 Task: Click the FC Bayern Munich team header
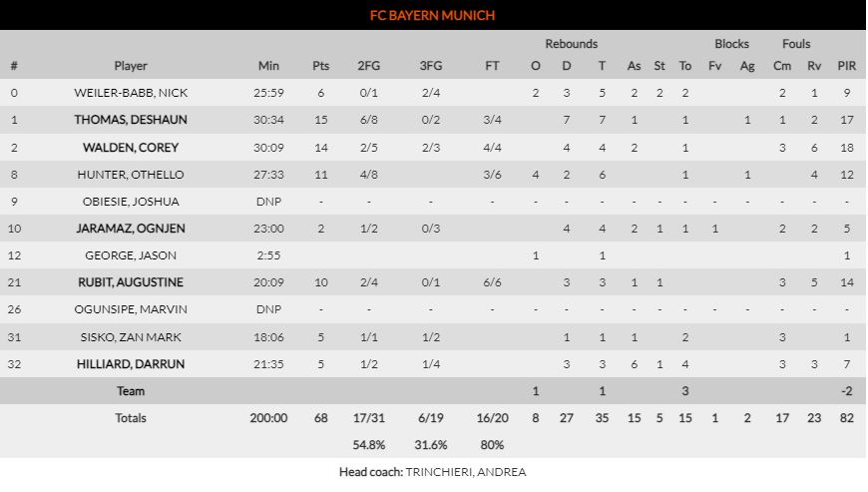433,15
